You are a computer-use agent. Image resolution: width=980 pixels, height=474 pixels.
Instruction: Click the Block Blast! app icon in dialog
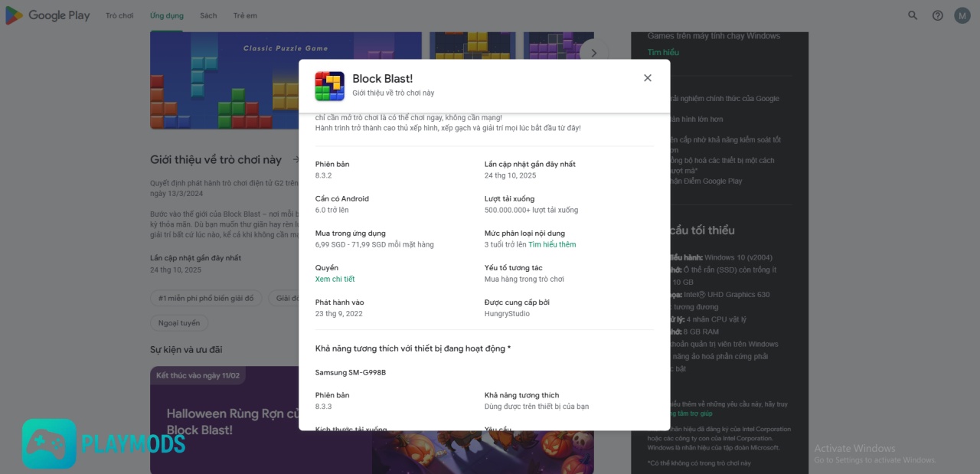tap(330, 86)
